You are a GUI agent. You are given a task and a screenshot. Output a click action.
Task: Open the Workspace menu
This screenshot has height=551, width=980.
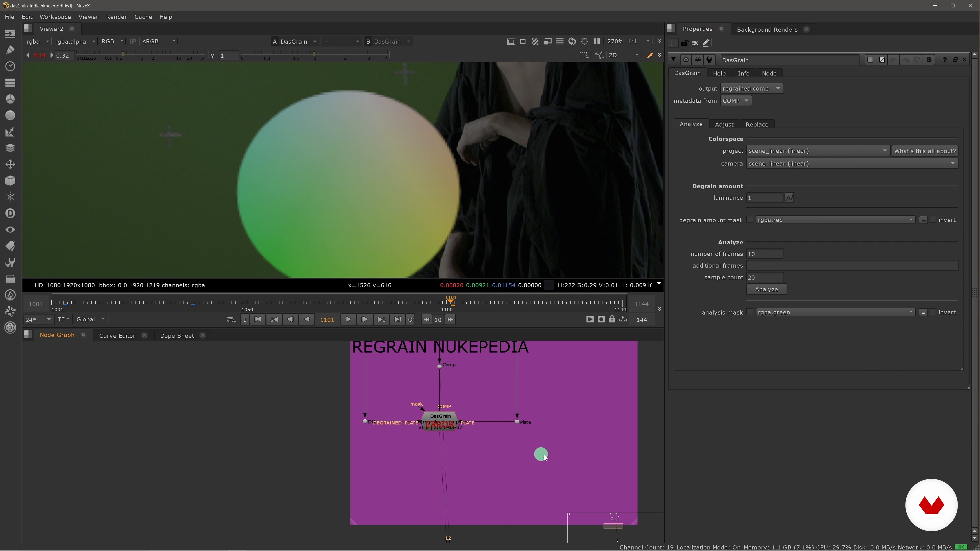(x=55, y=17)
